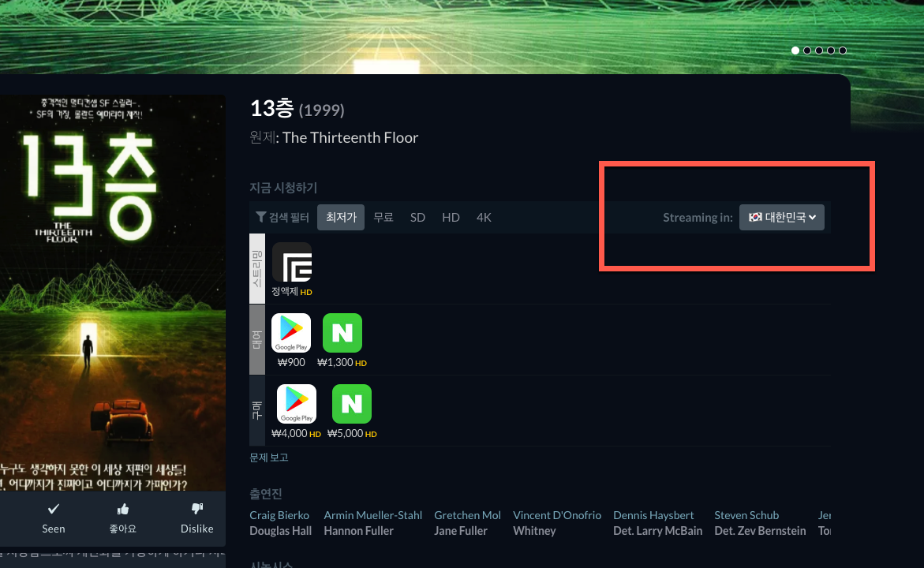Open Vincent D'Onofrio's cast page

[557, 515]
